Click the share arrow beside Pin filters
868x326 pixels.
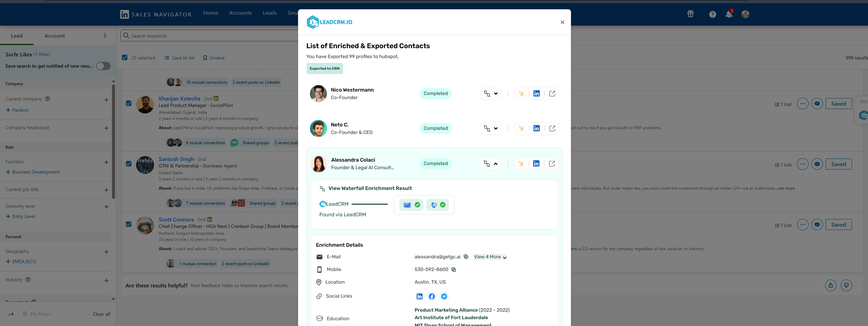coord(11,314)
